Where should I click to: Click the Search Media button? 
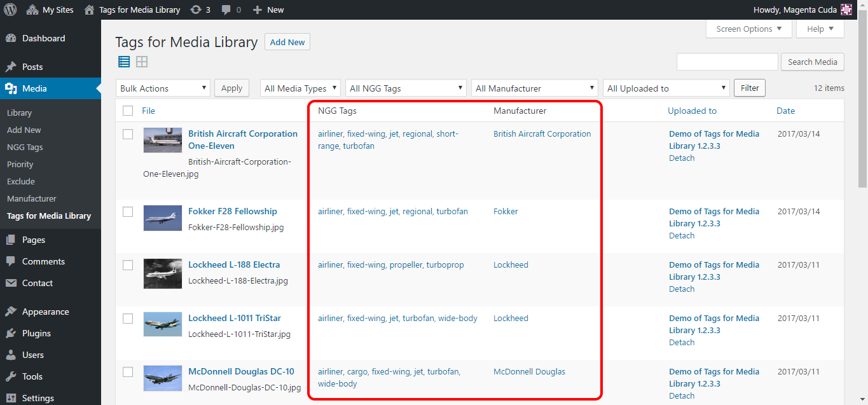tap(813, 62)
